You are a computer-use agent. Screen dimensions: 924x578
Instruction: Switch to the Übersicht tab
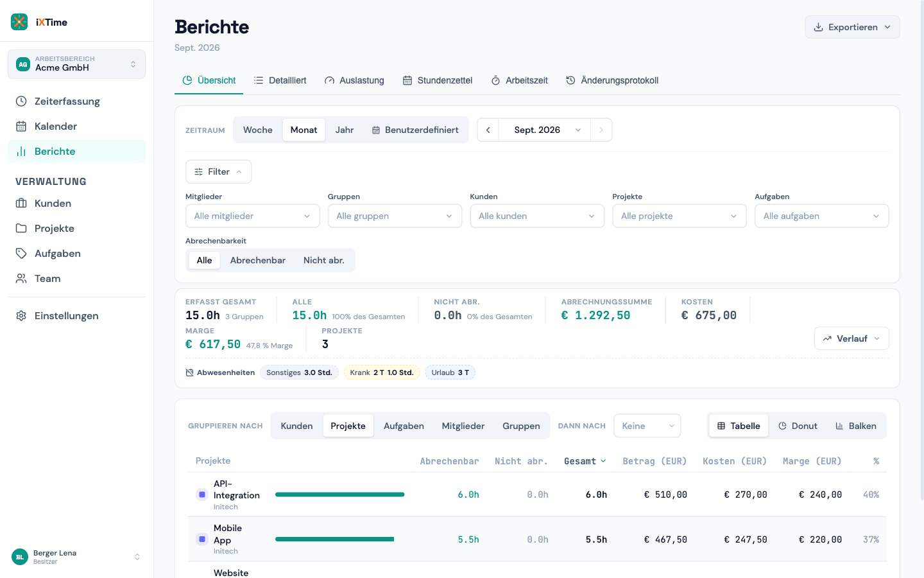coord(209,80)
